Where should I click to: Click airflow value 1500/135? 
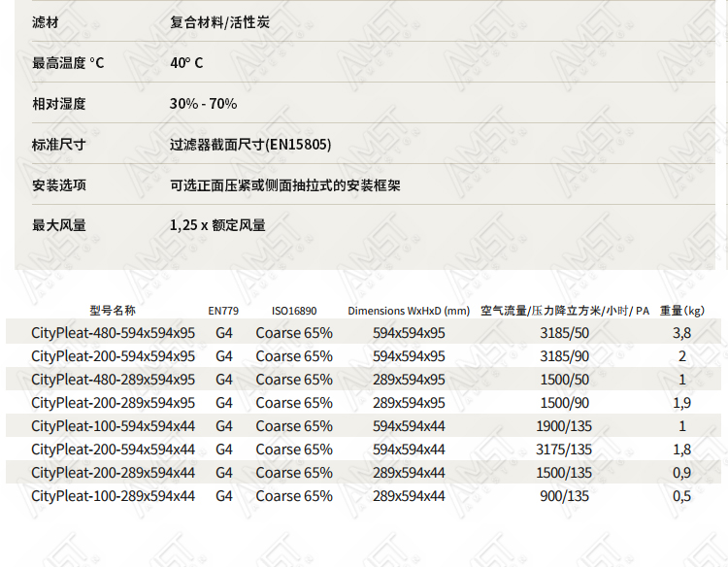pos(564,473)
